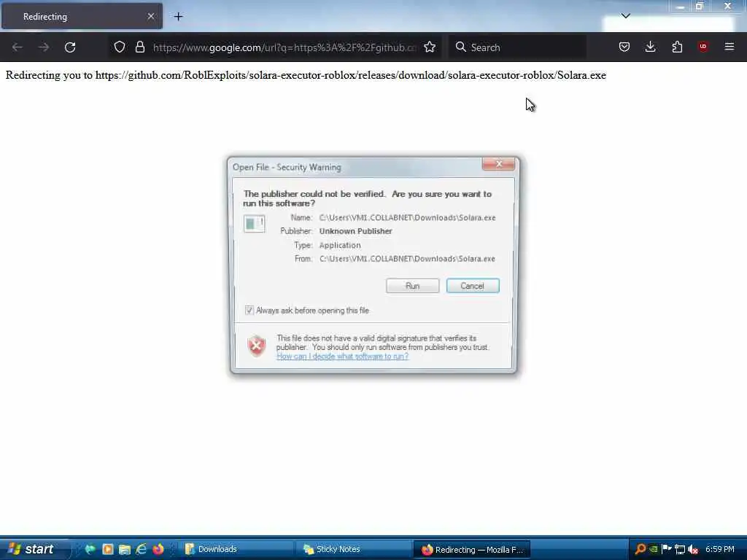Uncheck Always ask before opening this file
The width and height of the screenshot is (747, 560).
[249, 311]
